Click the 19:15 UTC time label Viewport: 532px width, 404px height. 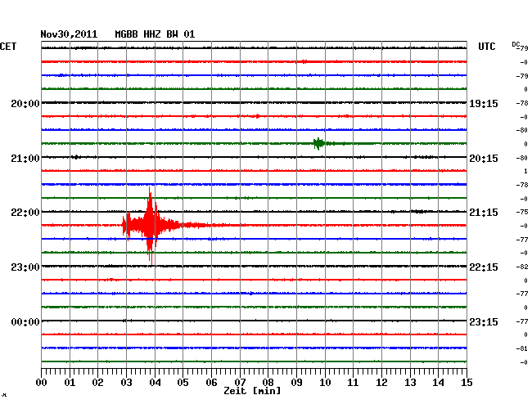(x=484, y=104)
